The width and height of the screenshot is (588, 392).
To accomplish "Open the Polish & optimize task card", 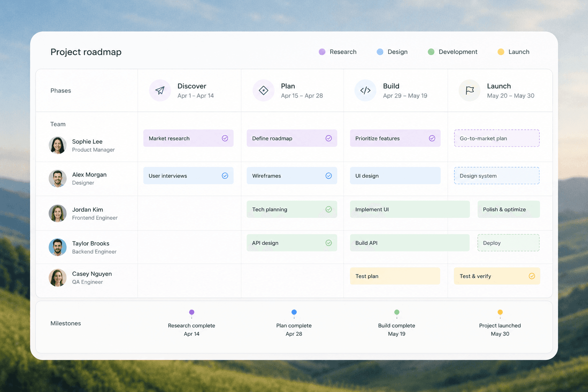I will click(509, 209).
